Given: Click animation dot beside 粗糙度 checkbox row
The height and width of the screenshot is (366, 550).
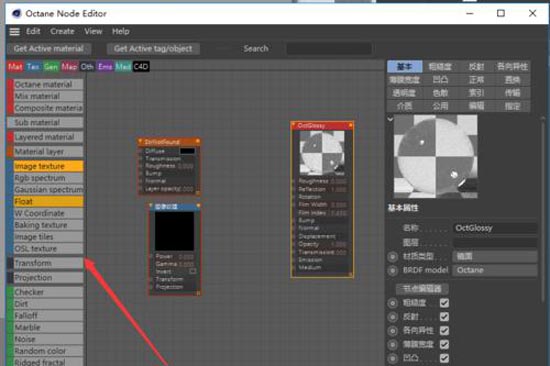Looking at the screenshot, I should pyautogui.click(x=393, y=303).
